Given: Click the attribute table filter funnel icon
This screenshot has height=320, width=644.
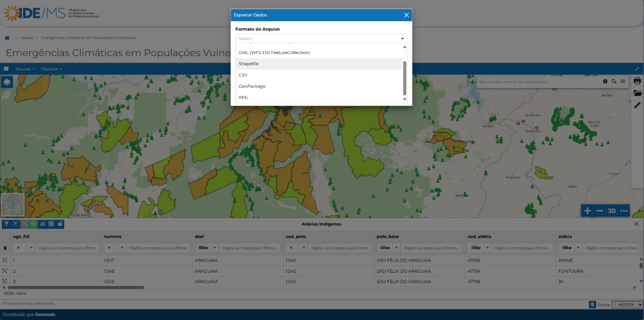Looking at the screenshot, I should coord(6,224).
